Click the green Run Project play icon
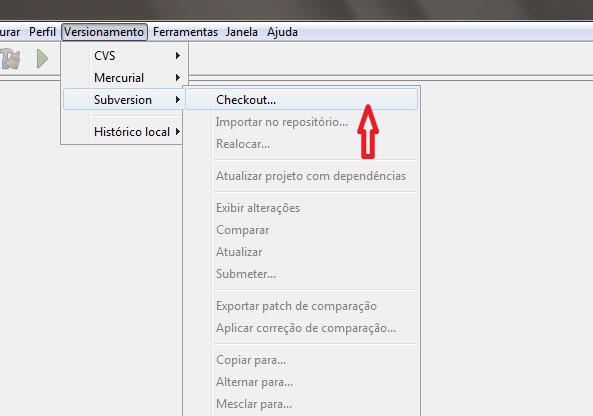 point(42,59)
